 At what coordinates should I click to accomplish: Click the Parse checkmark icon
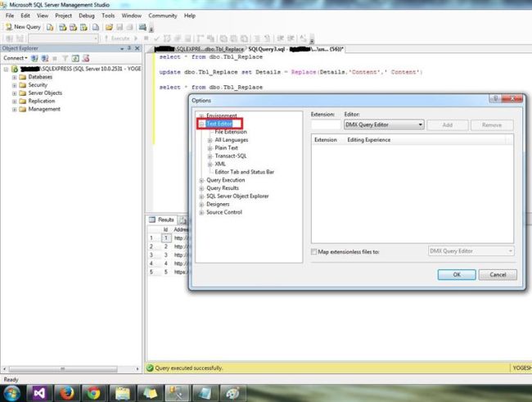(156, 38)
